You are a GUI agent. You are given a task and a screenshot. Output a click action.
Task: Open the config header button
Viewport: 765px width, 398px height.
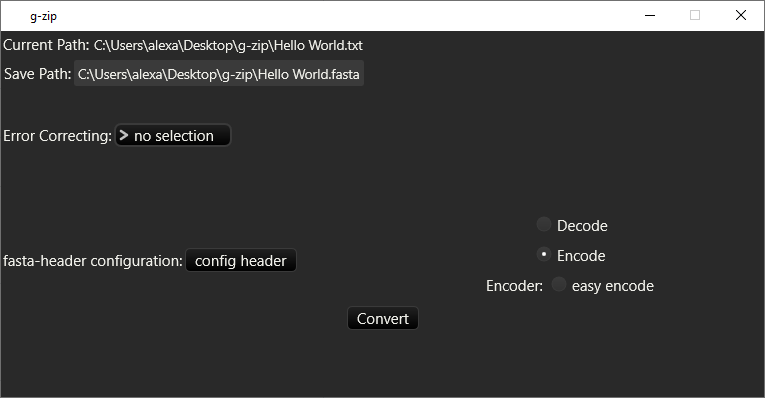241,260
